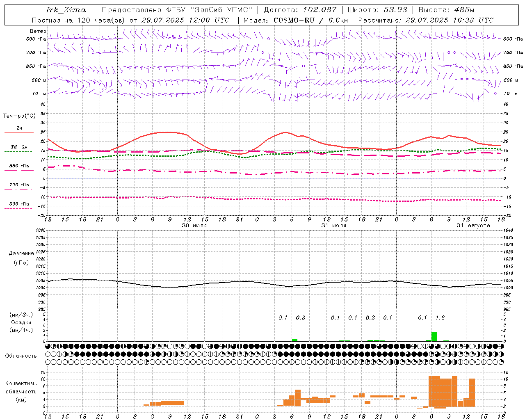Click the precipitation value 1.6

(440, 317)
